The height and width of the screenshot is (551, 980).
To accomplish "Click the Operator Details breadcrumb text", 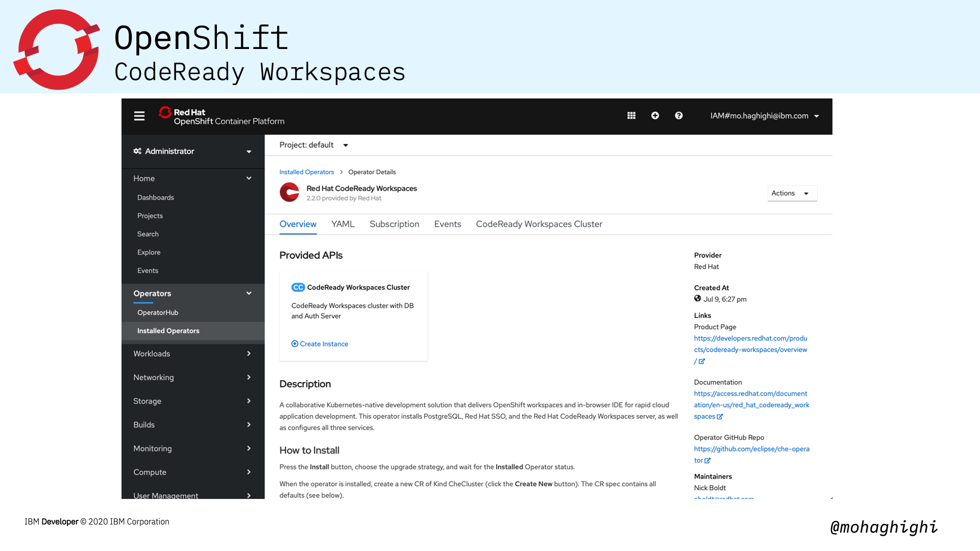I will click(x=372, y=172).
